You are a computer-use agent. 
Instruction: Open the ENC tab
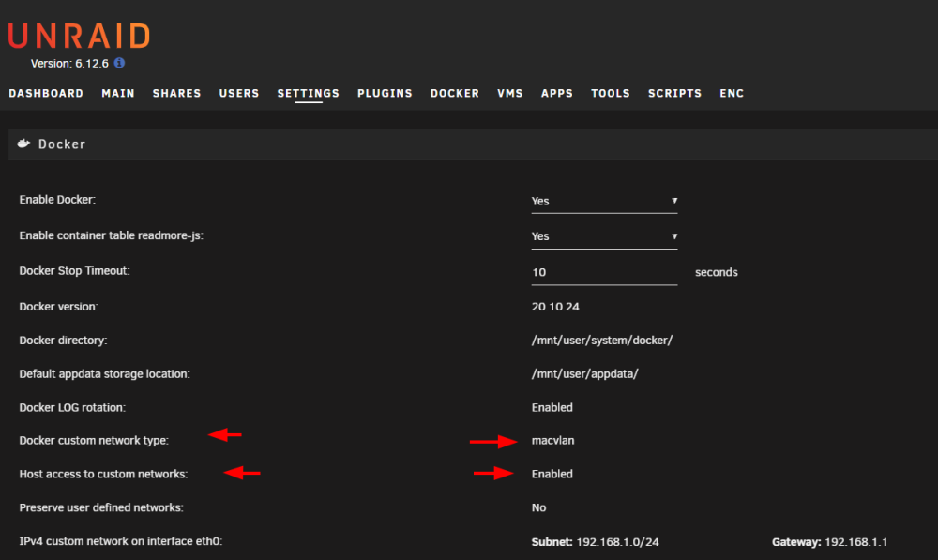[x=732, y=94]
